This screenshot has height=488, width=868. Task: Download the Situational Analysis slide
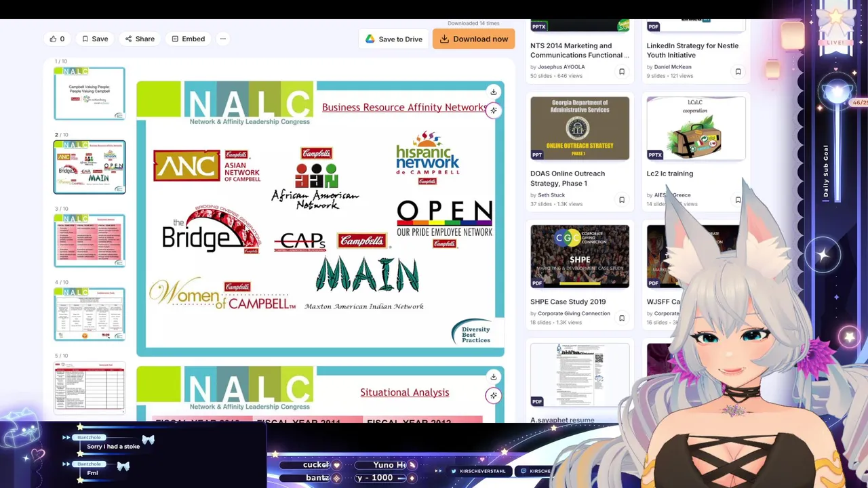click(494, 377)
